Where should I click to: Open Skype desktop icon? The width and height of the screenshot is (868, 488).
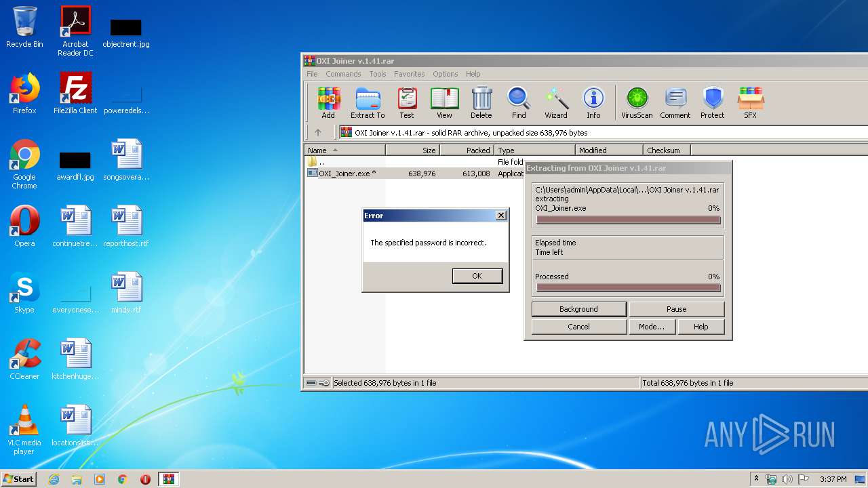[x=24, y=292]
